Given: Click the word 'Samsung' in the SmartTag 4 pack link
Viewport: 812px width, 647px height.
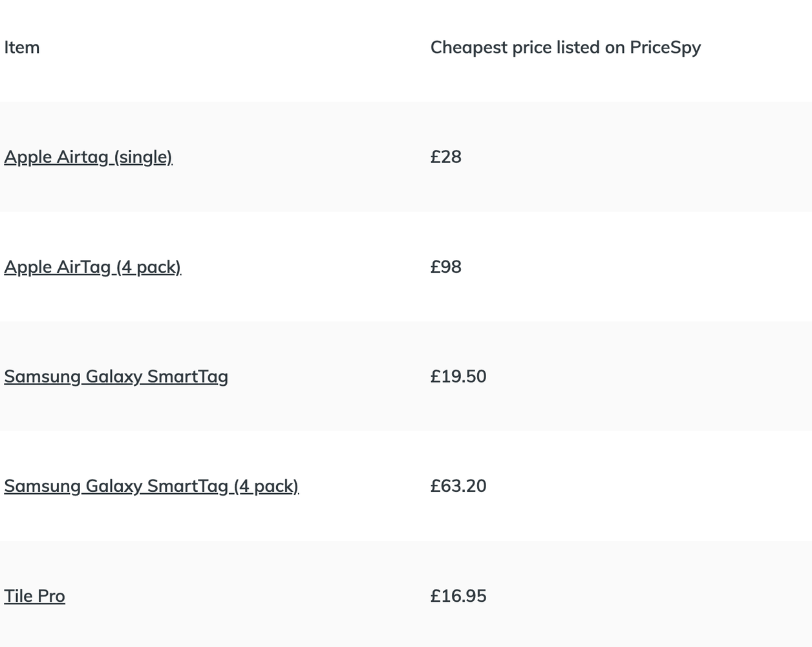Looking at the screenshot, I should (42, 486).
